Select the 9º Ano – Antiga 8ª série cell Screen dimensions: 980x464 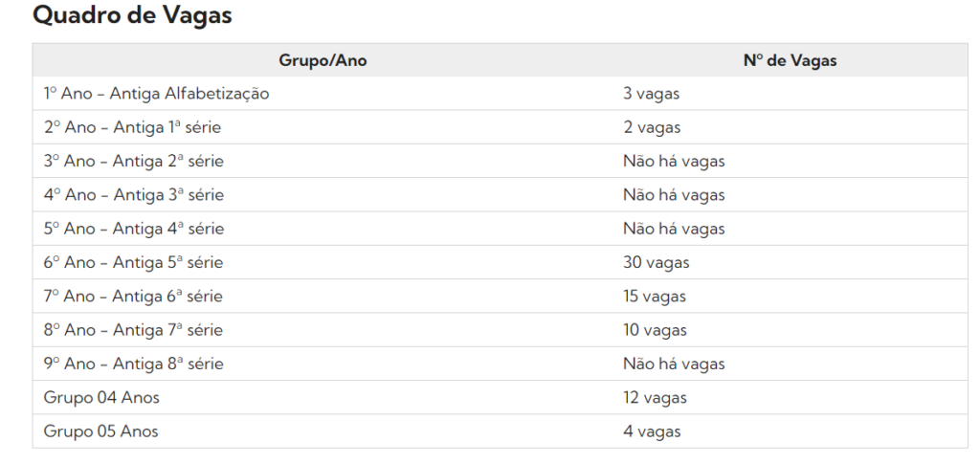323,364
